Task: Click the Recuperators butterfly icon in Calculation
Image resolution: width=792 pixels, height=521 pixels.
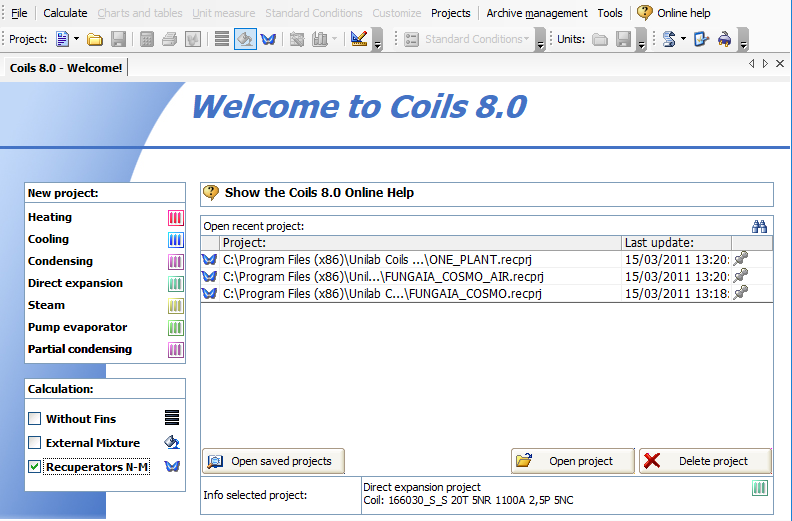Action: pos(172,466)
